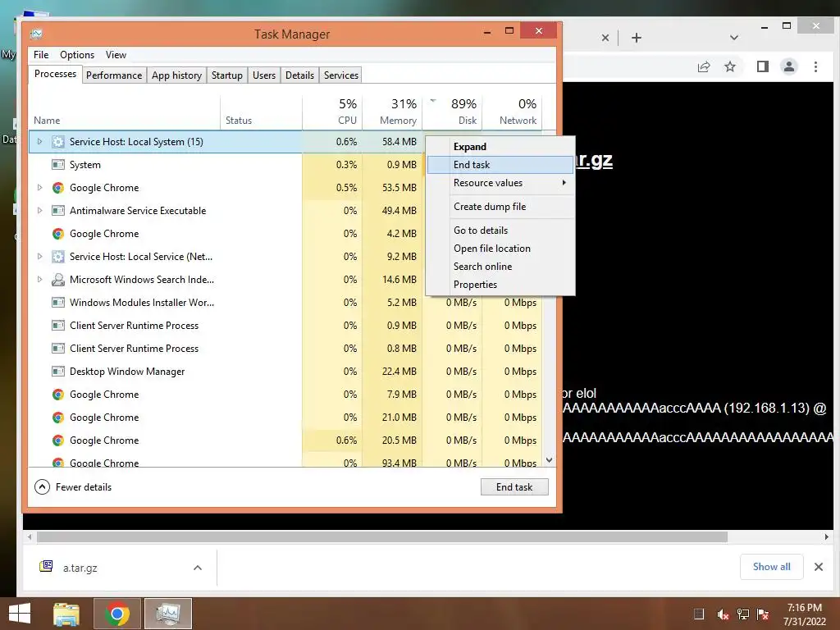
Task: Switch to the App history tab
Action: [x=177, y=75]
